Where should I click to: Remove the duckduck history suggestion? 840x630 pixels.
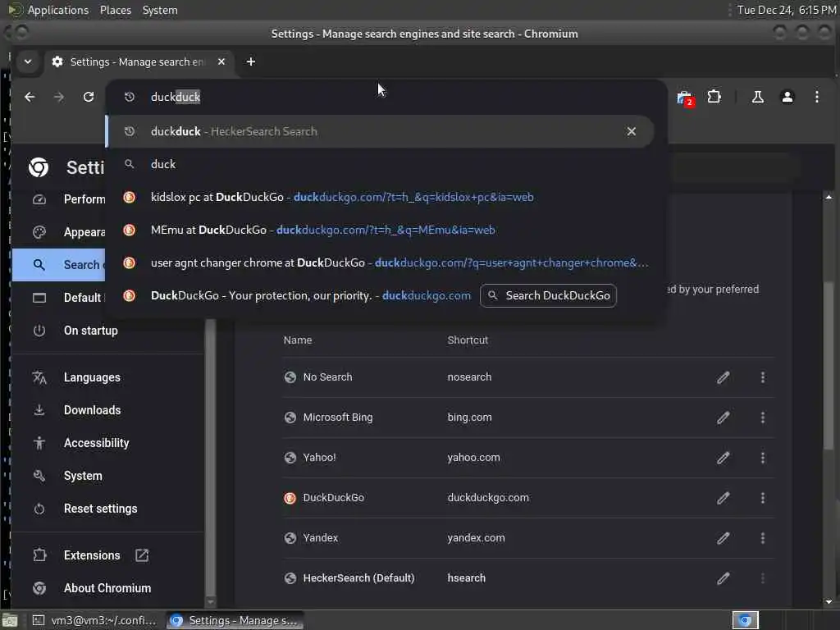pyautogui.click(x=631, y=131)
